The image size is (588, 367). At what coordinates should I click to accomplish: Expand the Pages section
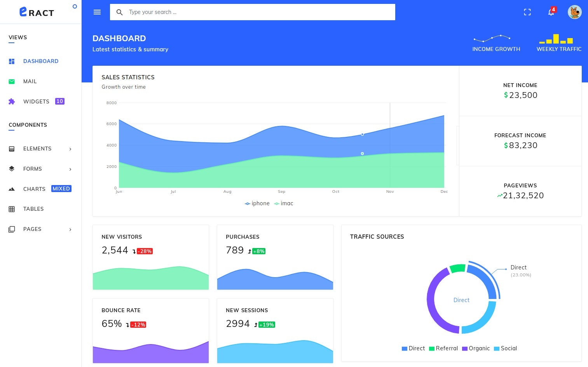coord(32,229)
